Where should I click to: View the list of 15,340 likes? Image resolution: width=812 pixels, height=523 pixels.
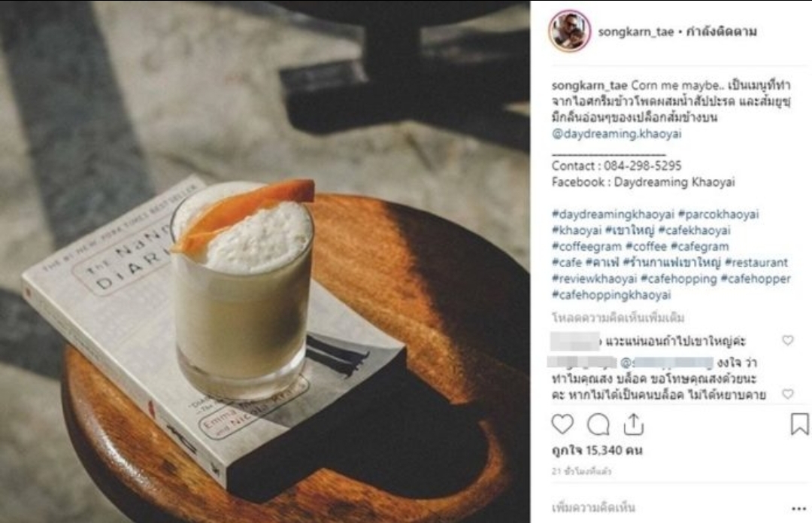tap(597, 451)
